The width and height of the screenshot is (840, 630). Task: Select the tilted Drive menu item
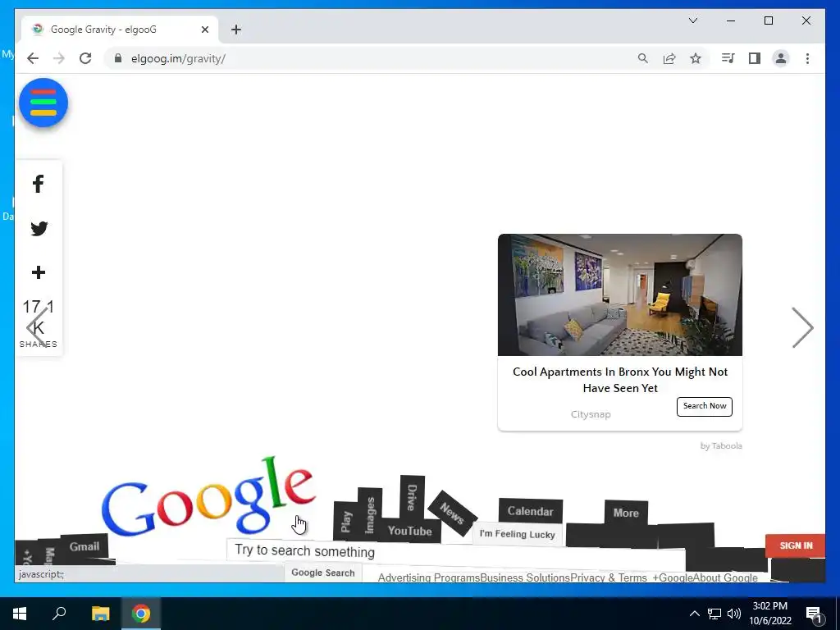[x=412, y=498]
